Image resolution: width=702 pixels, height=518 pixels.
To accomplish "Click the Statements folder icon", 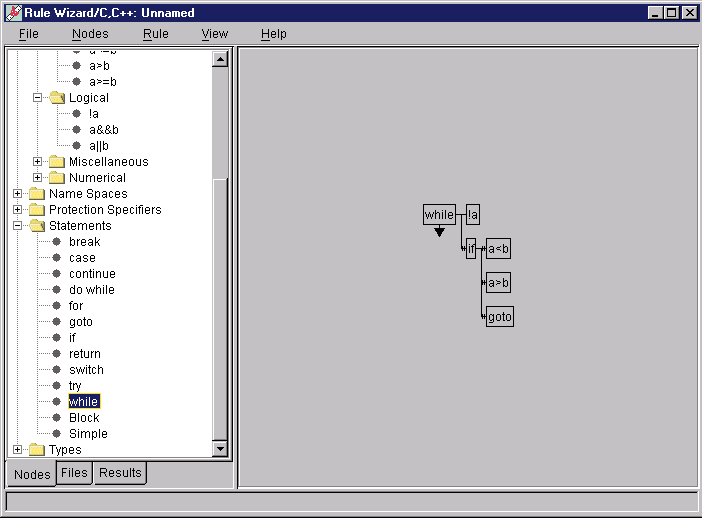I will (37, 226).
